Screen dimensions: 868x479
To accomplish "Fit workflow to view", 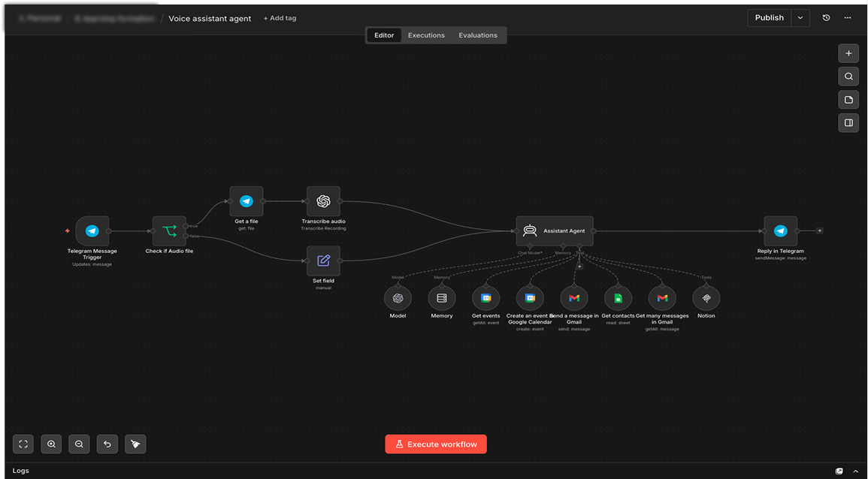I will click(x=23, y=444).
